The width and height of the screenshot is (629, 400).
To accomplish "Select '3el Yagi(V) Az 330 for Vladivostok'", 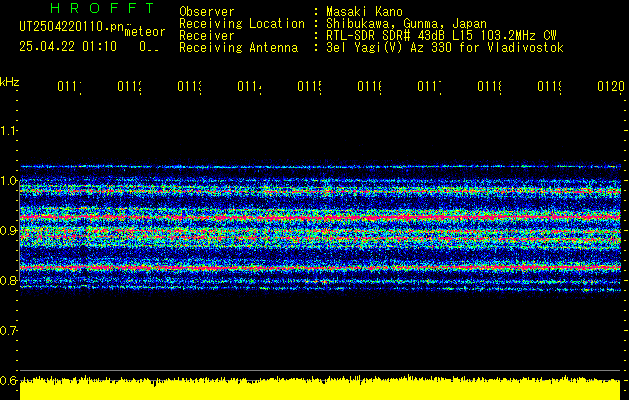I will tap(445, 48).
